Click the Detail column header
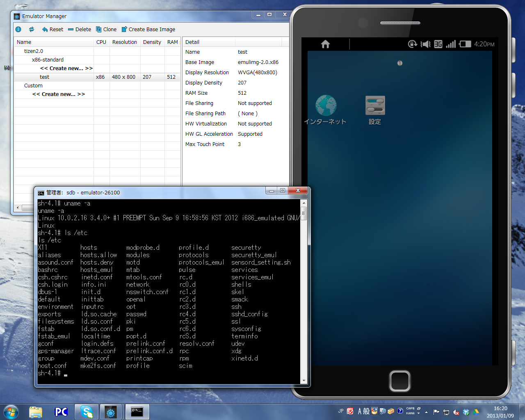 pyautogui.click(x=209, y=42)
